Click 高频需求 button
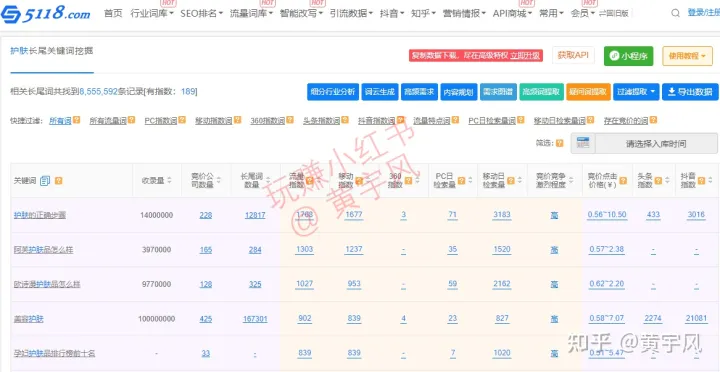 click(419, 92)
